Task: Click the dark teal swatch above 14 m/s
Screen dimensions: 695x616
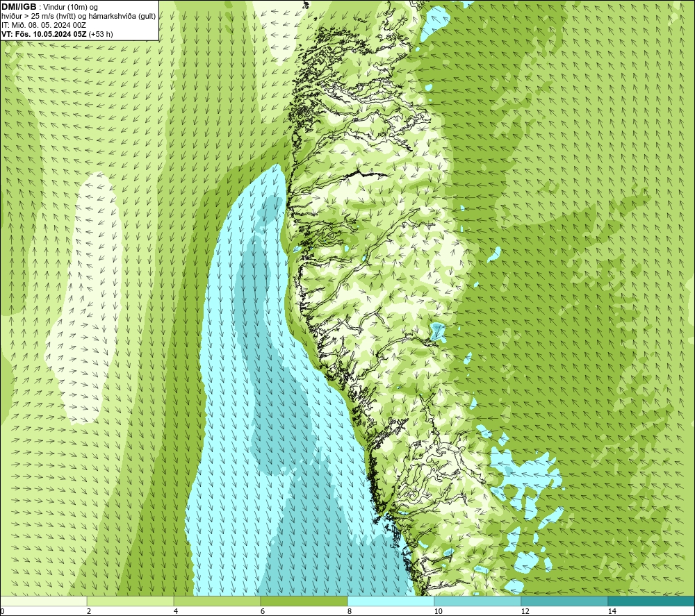Action: pos(651,601)
